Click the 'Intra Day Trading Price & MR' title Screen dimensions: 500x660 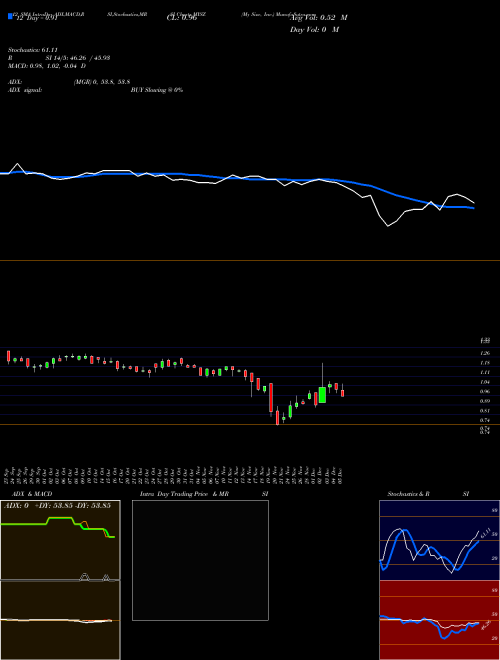[184, 494]
